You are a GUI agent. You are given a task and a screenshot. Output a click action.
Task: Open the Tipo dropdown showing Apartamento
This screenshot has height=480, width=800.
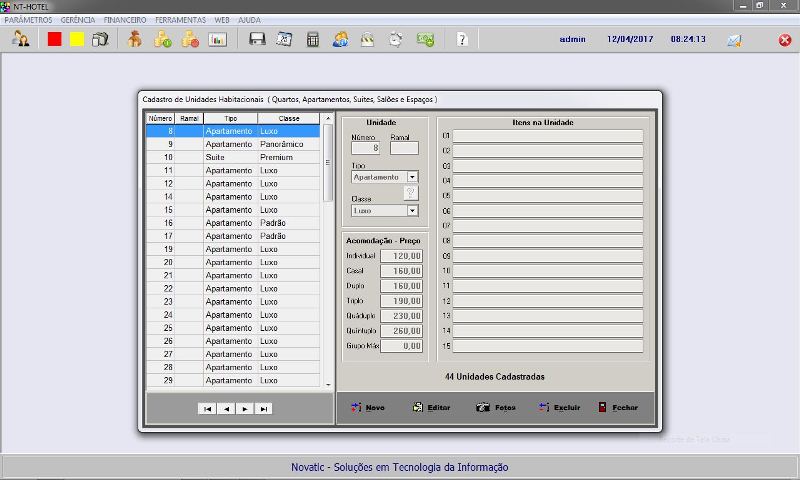tap(412, 177)
